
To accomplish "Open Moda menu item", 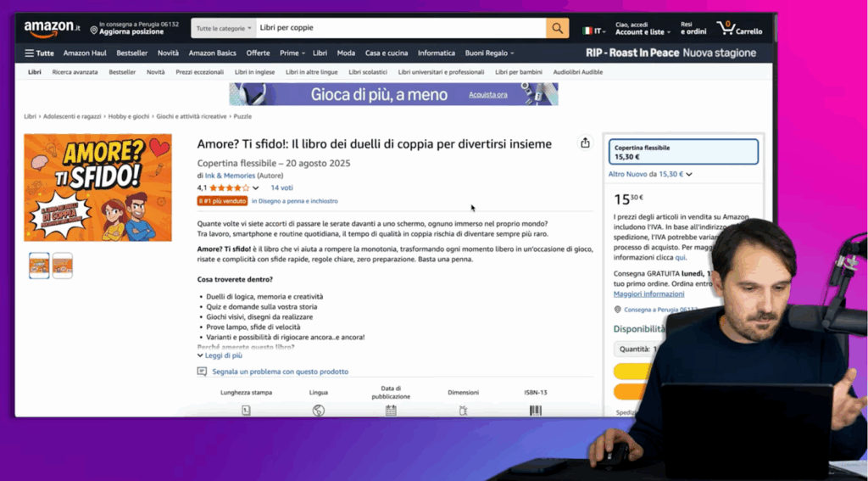I will pos(346,53).
